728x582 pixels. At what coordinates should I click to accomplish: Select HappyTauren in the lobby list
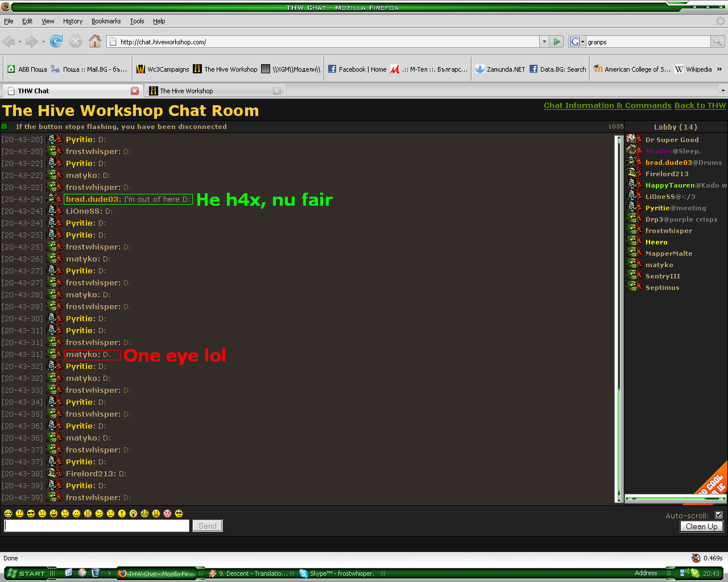pos(670,185)
